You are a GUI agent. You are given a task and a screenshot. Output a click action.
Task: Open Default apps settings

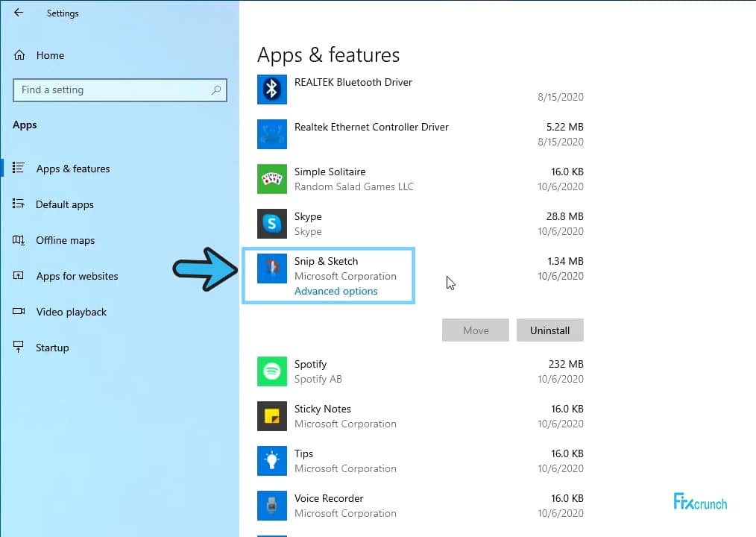tap(65, 204)
